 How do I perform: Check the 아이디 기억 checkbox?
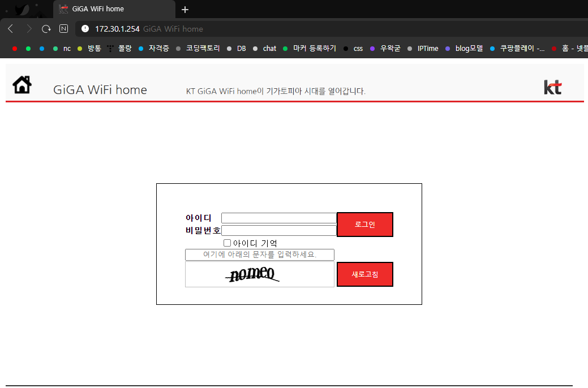(228, 243)
